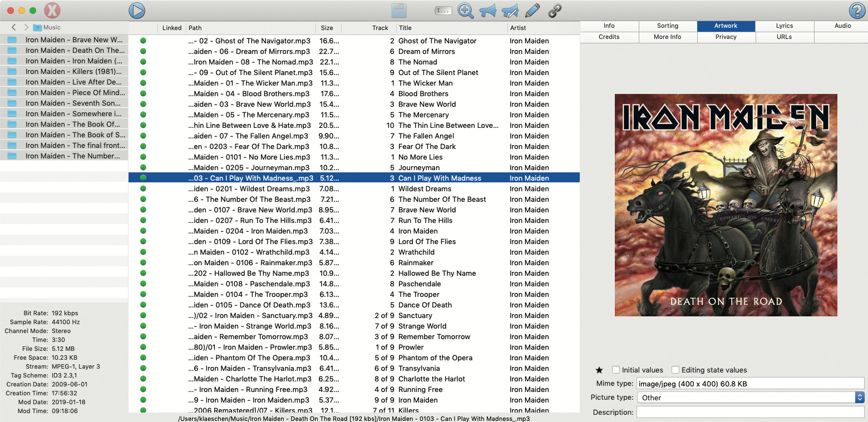868x422 pixels.
Task: Sort by the Path column header
Action: pos(251,28)
